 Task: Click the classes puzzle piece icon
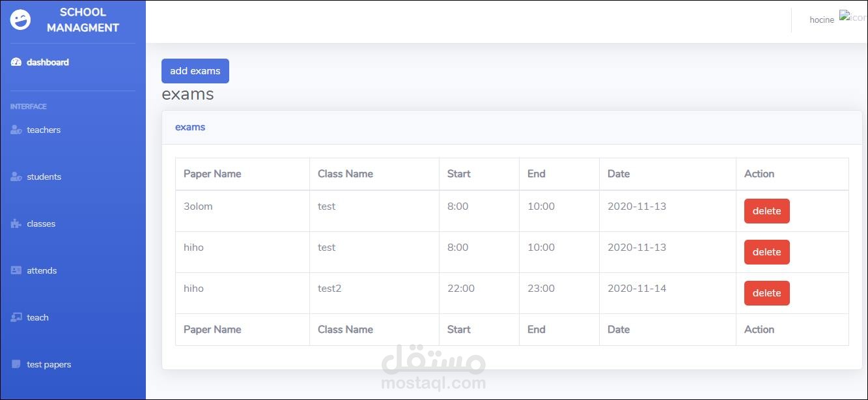coord(16,224)
